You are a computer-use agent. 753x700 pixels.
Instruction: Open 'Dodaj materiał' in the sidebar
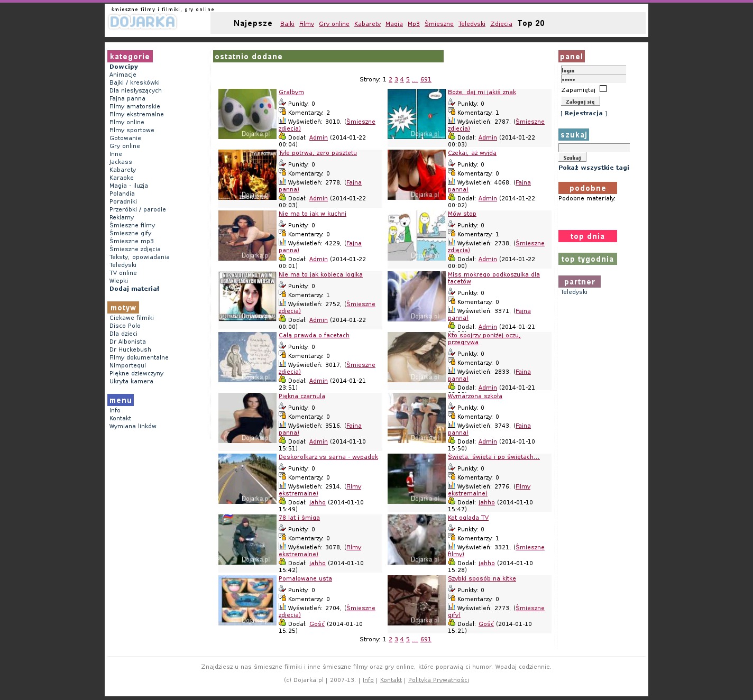point(134,289)
